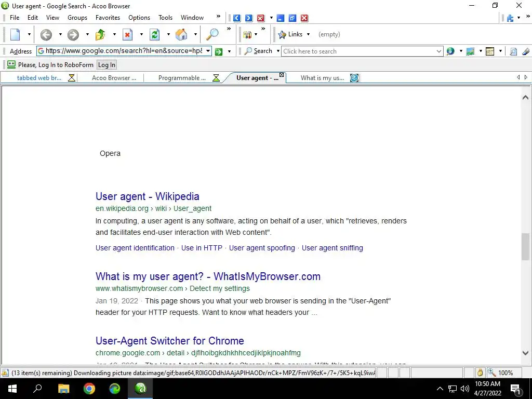Image resolution: width=532 pixels, height=399 pixels.
Task: Open 'User-Agent Switcher for Chrome' result
Action: [x=170, y=341]
